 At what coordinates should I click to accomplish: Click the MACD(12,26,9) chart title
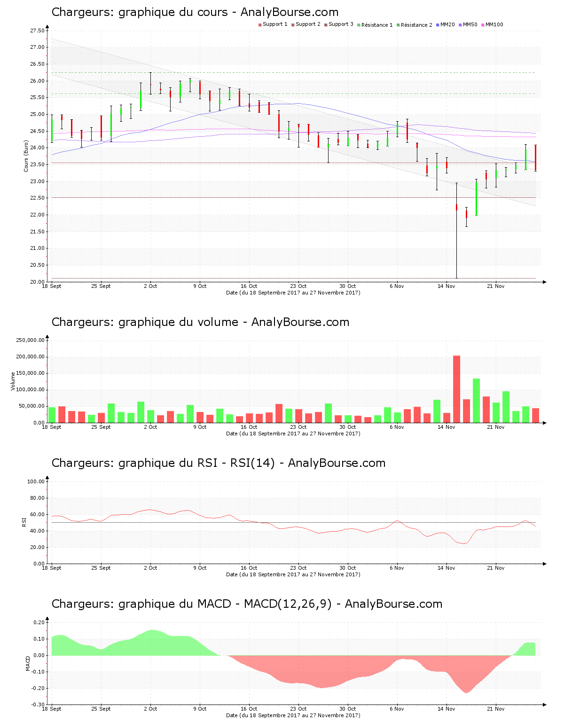click(x=247, y=604)
